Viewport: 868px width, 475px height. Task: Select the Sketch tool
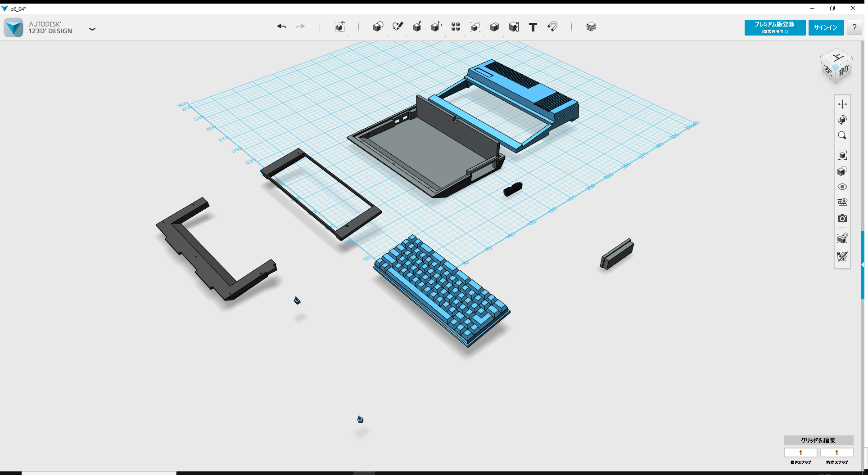pos(398,27)
